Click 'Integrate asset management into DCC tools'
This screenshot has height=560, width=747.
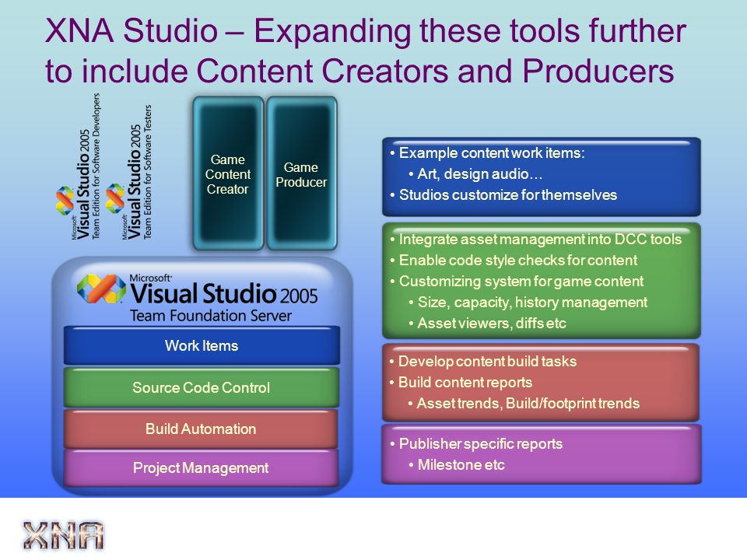540,239
